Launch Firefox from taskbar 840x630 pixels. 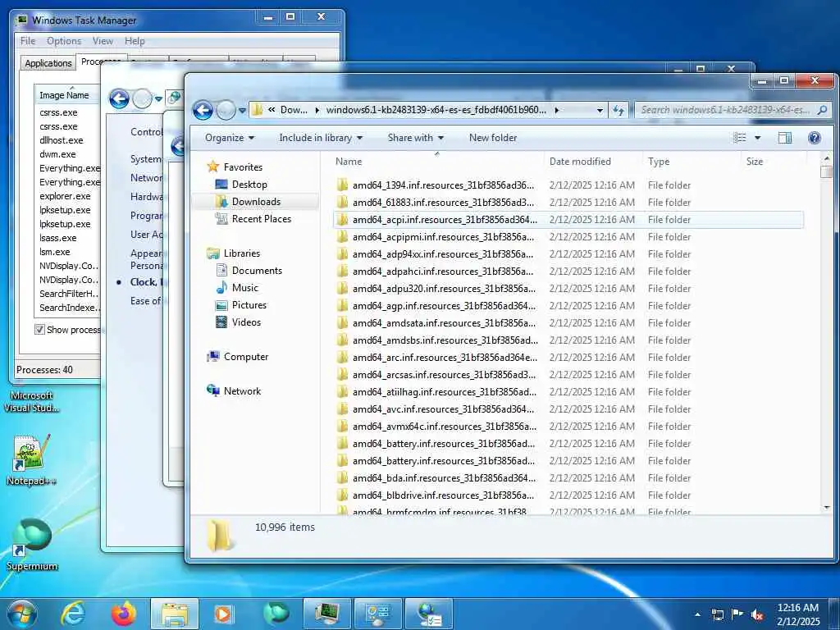pos(123,614)
